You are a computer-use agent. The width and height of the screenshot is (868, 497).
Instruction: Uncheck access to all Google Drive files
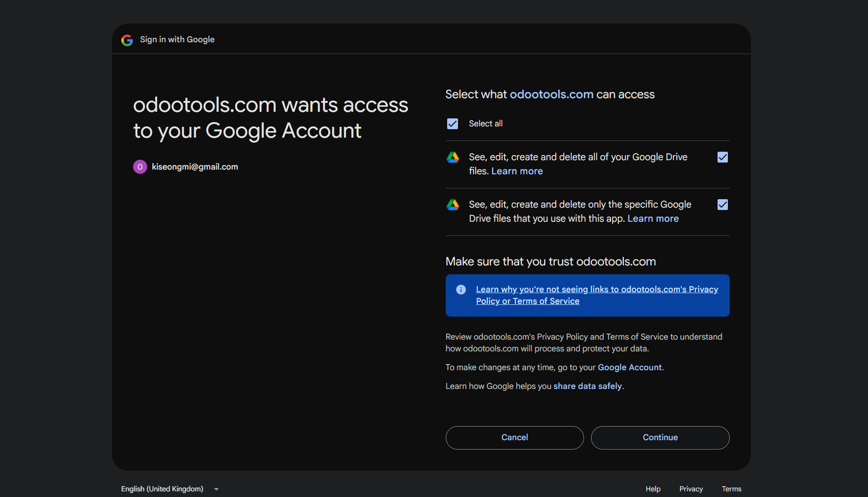click(722, 157)
